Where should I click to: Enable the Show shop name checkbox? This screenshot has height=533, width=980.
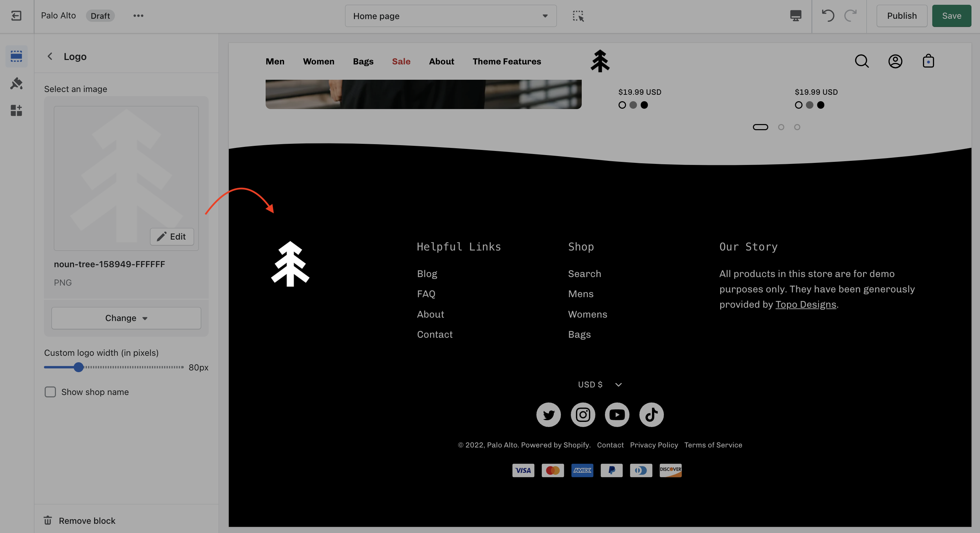pyautogui.click(x=50, y=392)
